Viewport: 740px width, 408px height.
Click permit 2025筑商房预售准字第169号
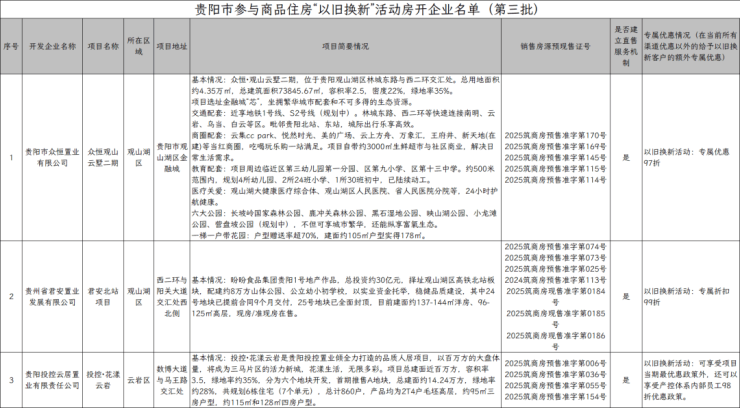click(555, 147)
